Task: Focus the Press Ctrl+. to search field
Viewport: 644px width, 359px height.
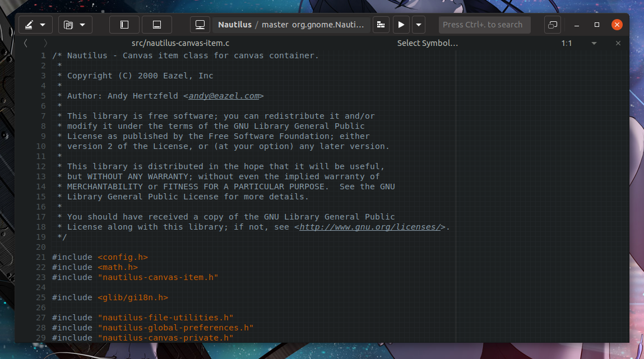Action: (x=485, y=25)
